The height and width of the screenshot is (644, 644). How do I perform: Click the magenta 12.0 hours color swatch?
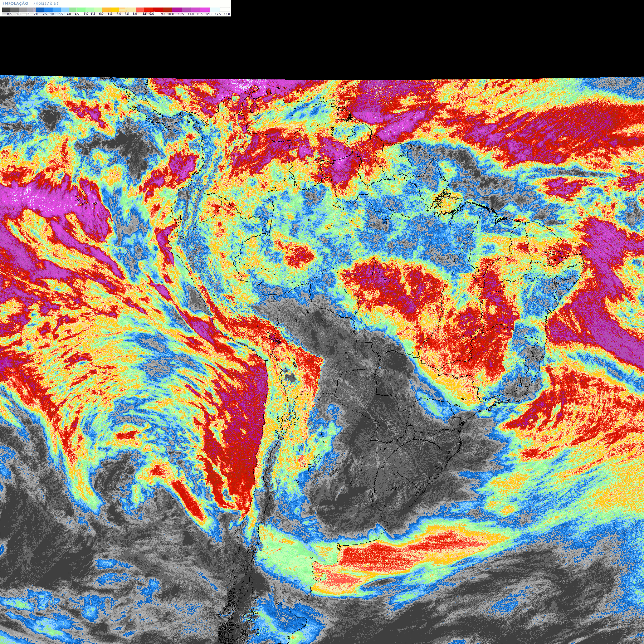205,10
